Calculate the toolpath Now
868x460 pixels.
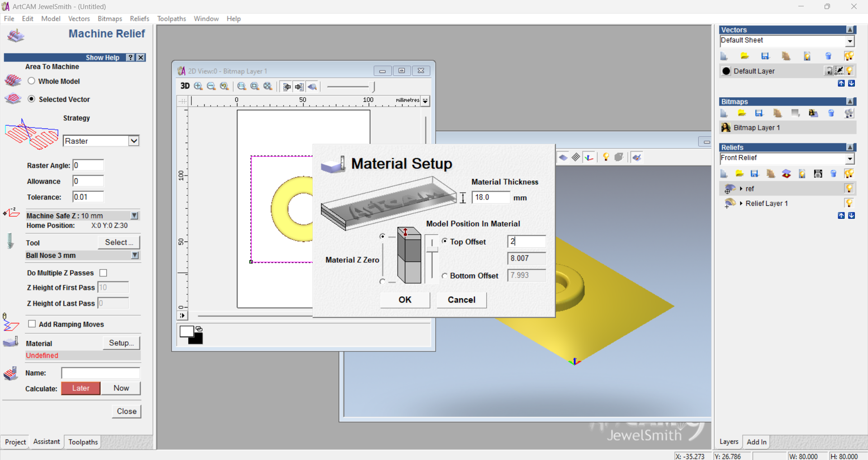pos(121,388)
